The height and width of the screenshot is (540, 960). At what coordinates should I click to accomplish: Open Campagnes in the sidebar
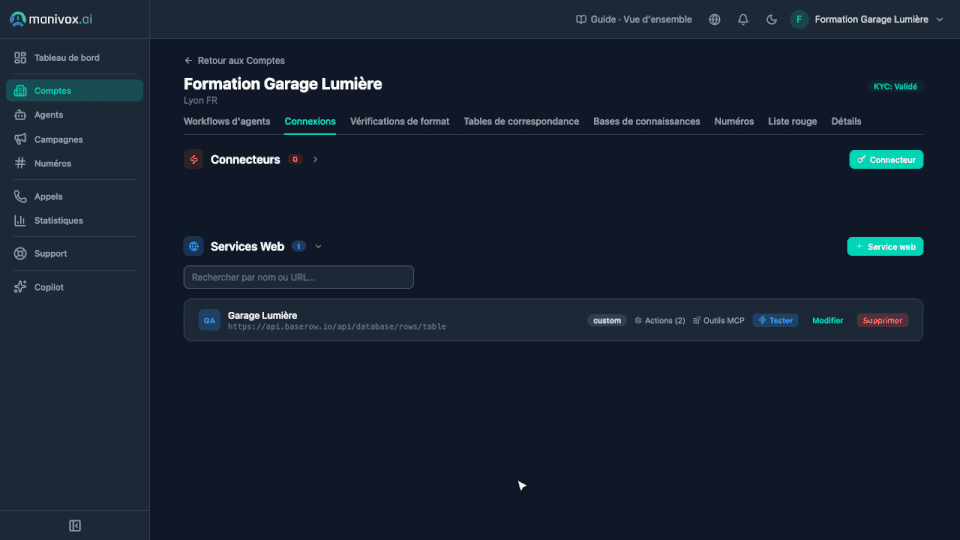coord(74,140)
